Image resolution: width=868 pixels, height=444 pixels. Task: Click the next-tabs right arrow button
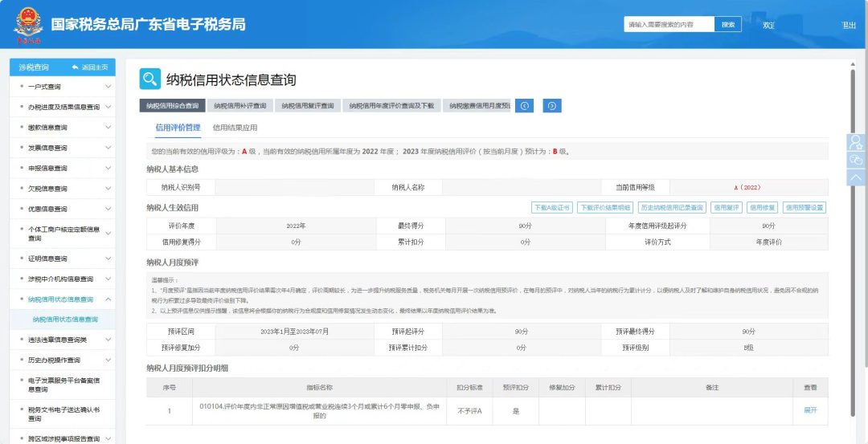pos(552,106)
